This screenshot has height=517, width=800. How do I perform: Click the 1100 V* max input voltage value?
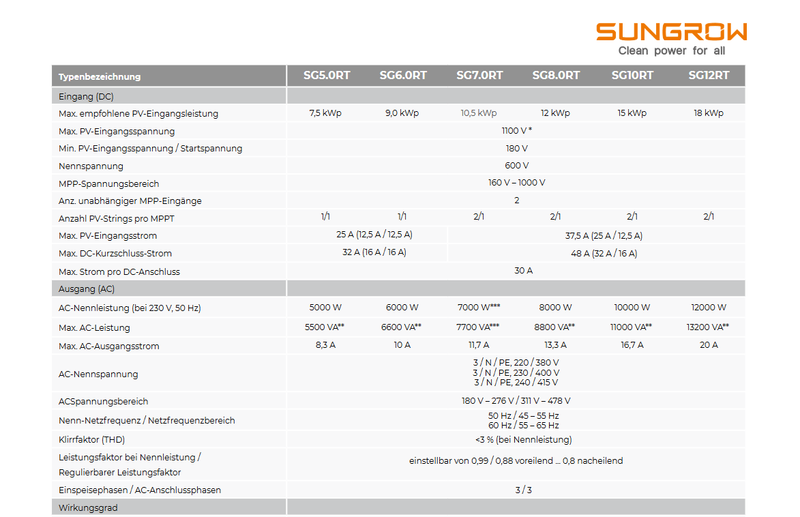516,131
